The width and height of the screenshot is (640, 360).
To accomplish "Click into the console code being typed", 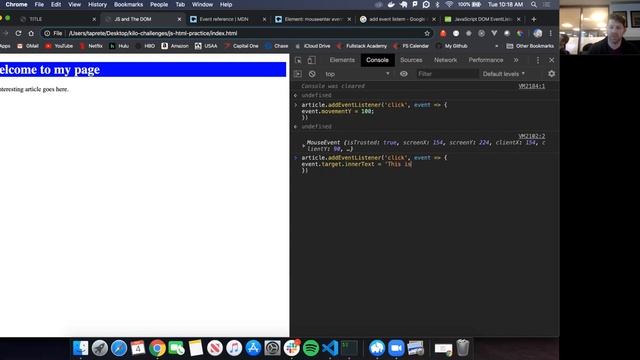I will tap(374, 164).
